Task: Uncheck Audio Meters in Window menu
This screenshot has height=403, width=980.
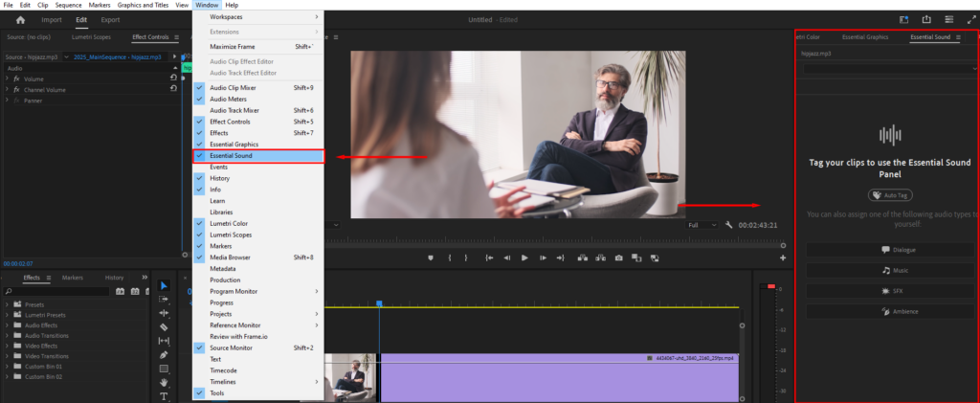Action: [258, 99]
